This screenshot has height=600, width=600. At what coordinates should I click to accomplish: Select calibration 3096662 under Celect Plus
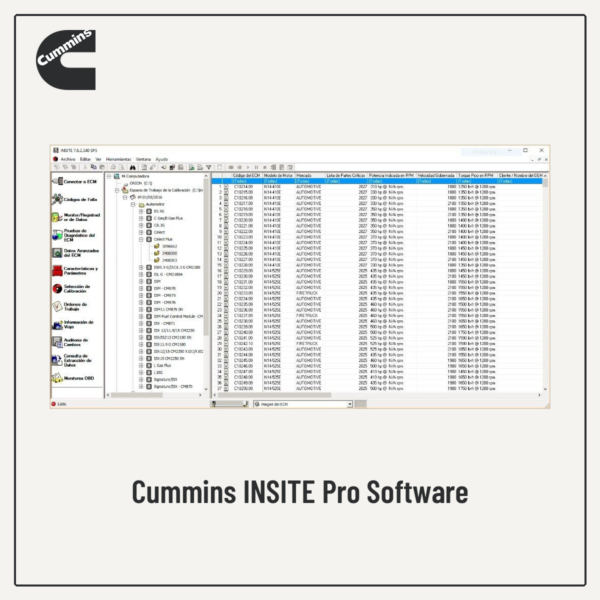pyautogui.click(x=170, y=246)
